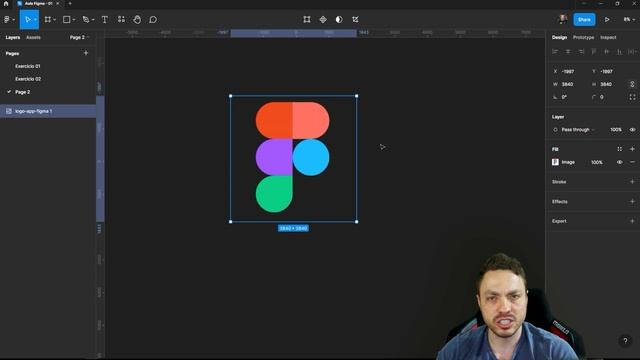Switch to the Prototype tab
The width and height of the screenshot is (640, 360).
584,37
